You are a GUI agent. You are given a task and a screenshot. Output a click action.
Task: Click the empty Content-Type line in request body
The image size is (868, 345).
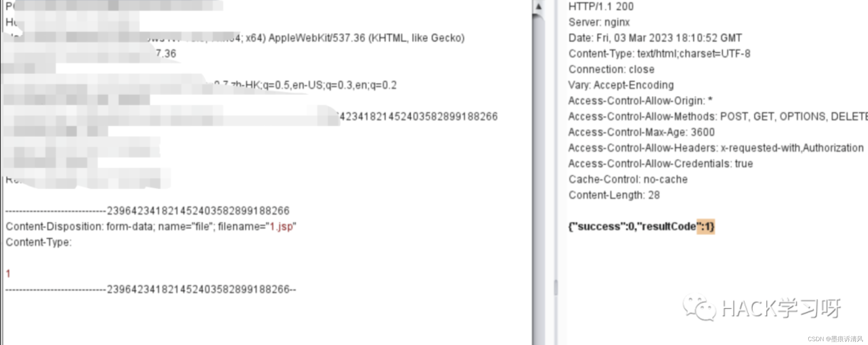point(39,242)
